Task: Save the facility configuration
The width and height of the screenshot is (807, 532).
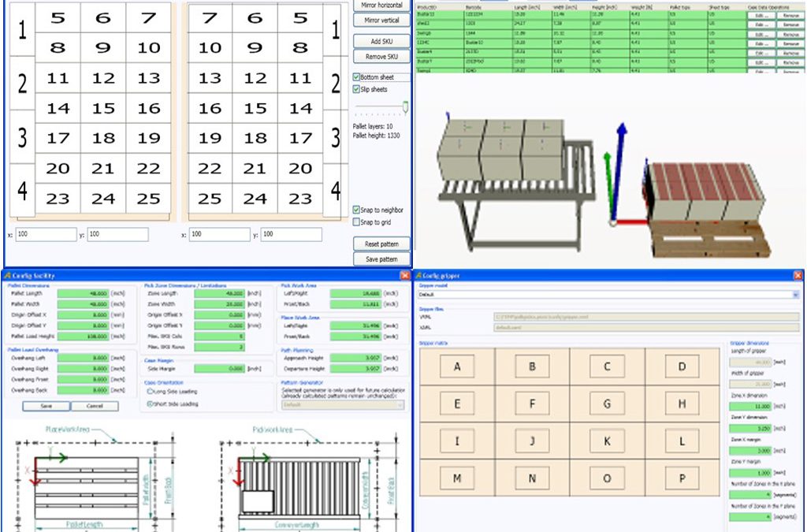Action: click(x=46, y=406)
